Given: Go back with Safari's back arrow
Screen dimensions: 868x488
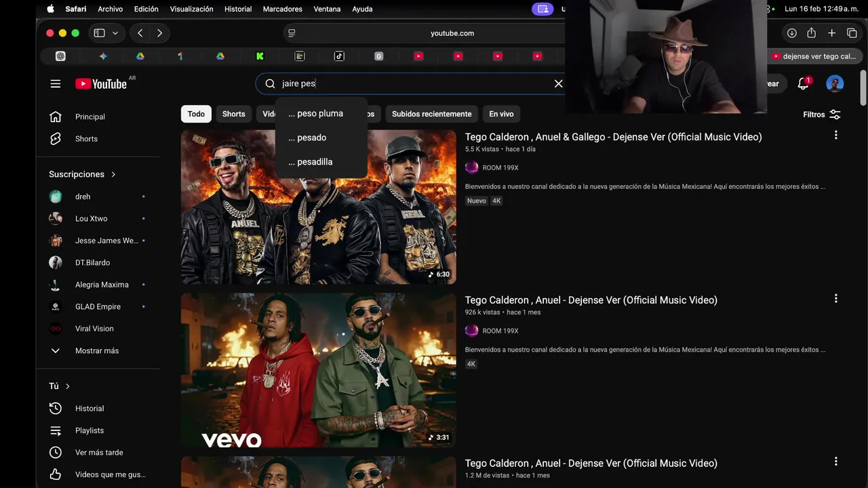Looking at the screenshot, I should [140, 33].
